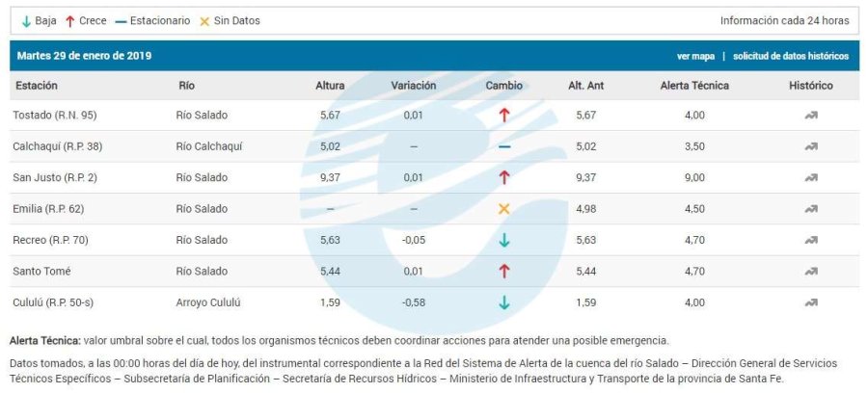Open the 'ver mapa' link
868x393 pixels.
pyautogui.click(x=695, y=56)
